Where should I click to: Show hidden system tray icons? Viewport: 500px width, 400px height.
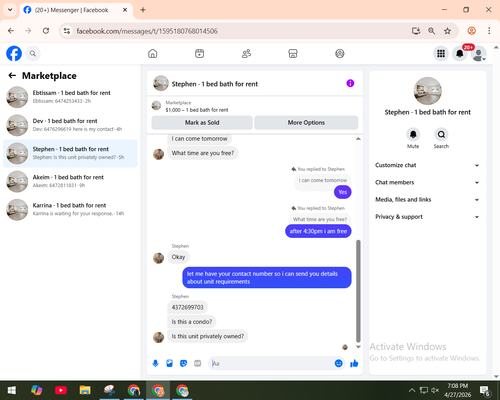coord(412,390)
